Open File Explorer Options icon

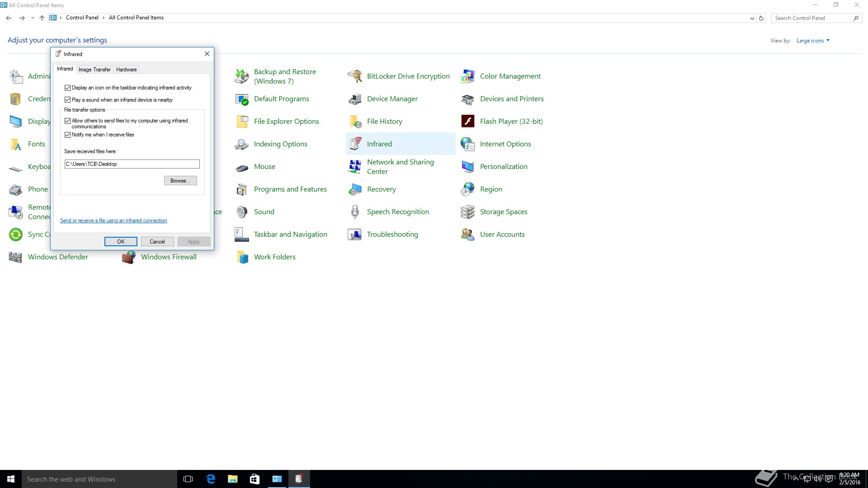242,122
